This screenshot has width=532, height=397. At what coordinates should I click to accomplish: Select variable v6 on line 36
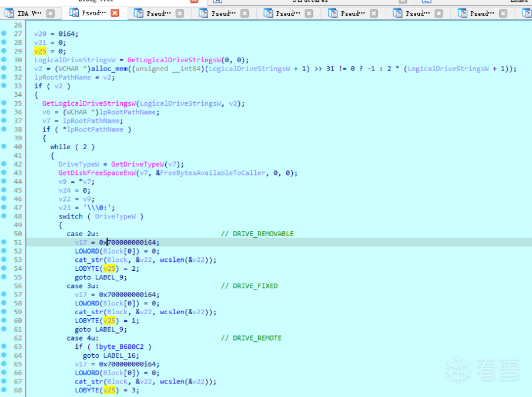pyautogui.click(x=46, y=112)
